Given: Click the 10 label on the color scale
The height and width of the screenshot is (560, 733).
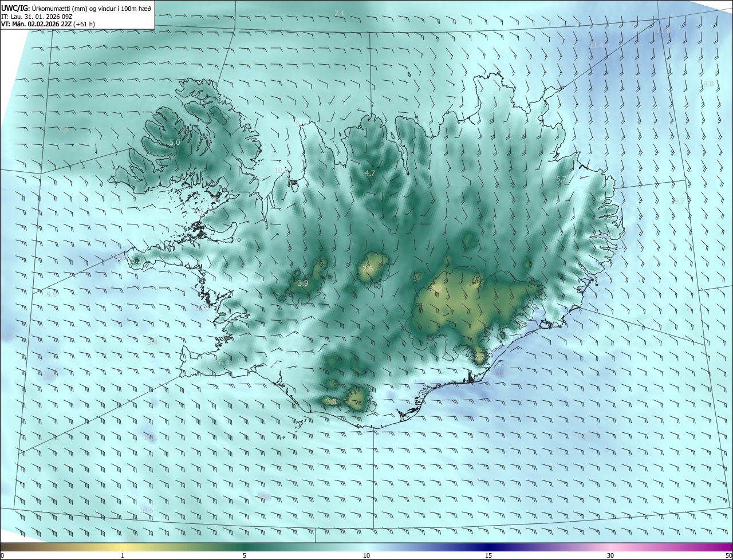Looking at the screenshot, I should point(366,556).
